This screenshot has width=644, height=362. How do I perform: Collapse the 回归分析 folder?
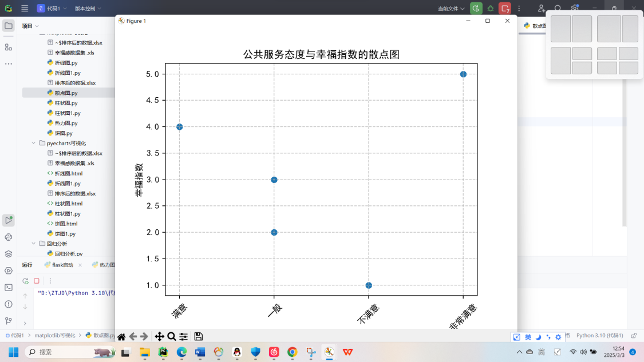coord(34,244)
